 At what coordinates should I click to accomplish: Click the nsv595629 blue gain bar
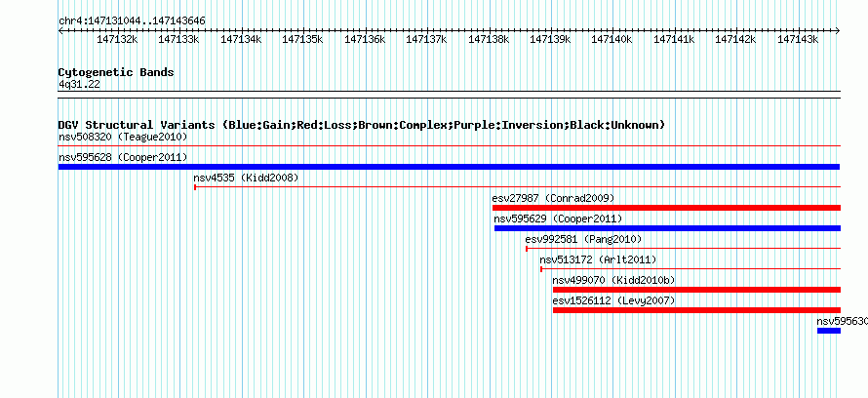click(x=668, y=228)
